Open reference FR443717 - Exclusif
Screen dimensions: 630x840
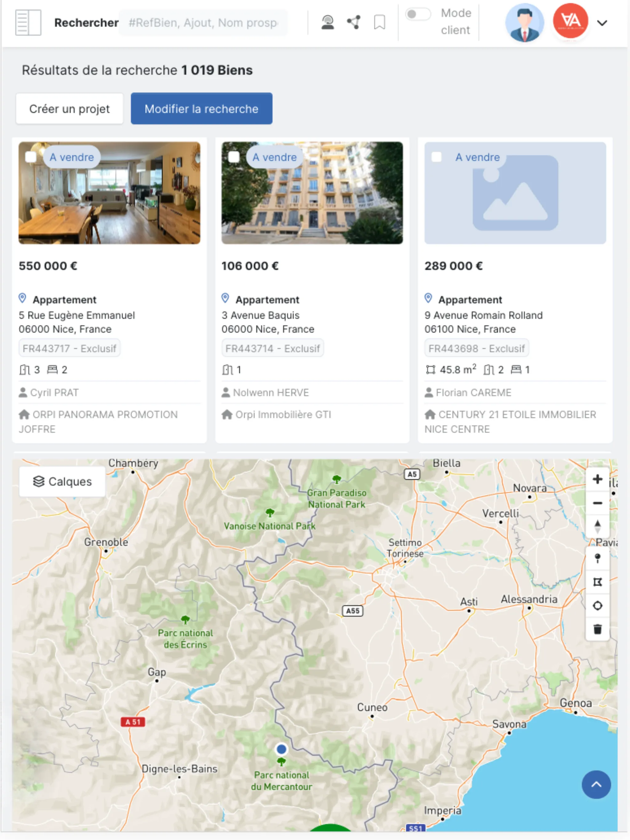70,348
